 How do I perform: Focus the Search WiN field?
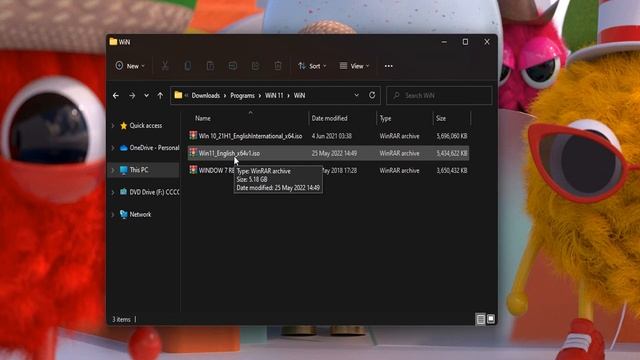(x=439, y=96)
